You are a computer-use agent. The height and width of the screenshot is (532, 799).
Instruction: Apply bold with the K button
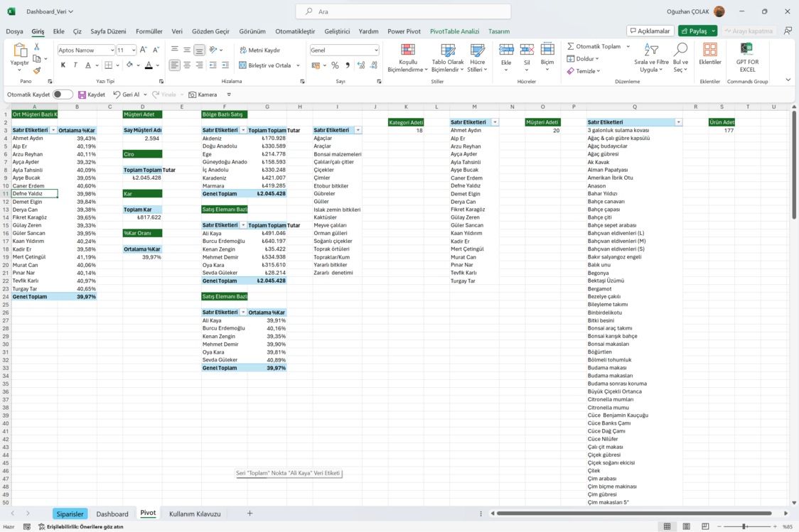click(63, 65)
